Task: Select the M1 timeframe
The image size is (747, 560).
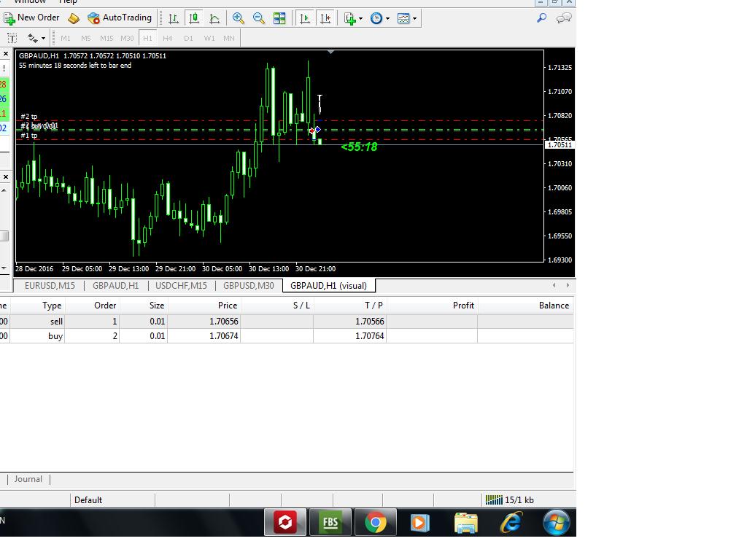Action: (66, 38)
